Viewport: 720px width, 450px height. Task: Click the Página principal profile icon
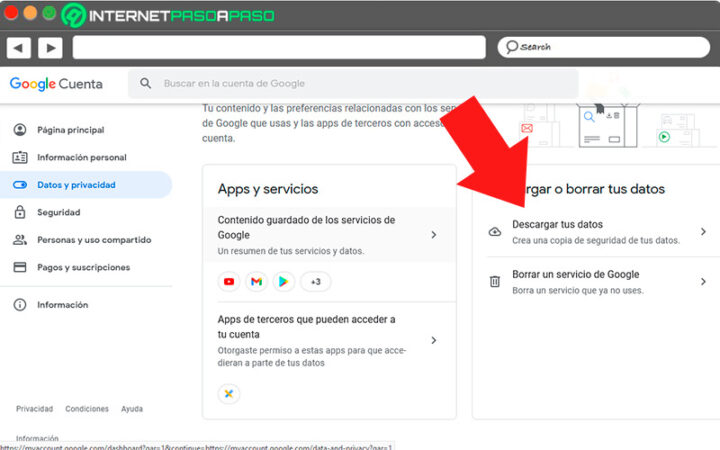point(20,130)
